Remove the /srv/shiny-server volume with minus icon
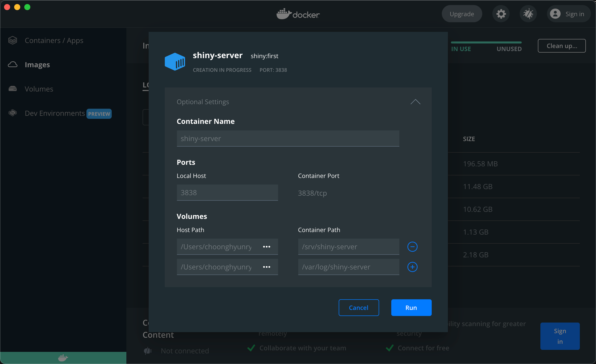 tap(412, 247)
